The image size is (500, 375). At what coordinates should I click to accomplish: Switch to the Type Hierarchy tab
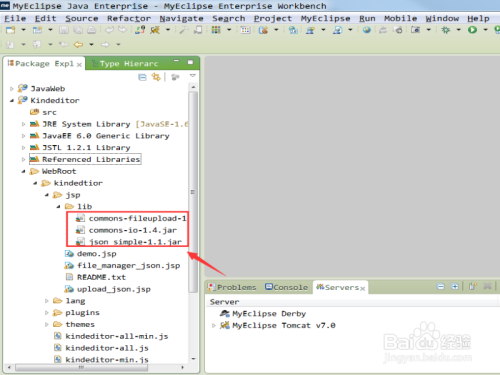pos(125,63)
